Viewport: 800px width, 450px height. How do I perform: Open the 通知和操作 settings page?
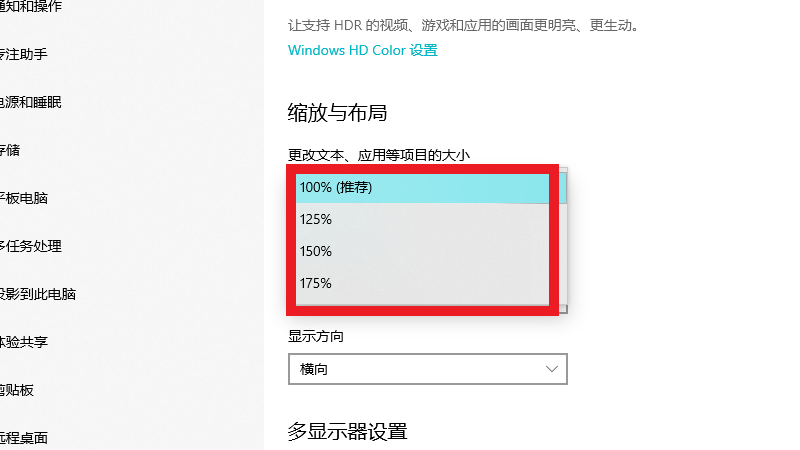click(30, 6)
